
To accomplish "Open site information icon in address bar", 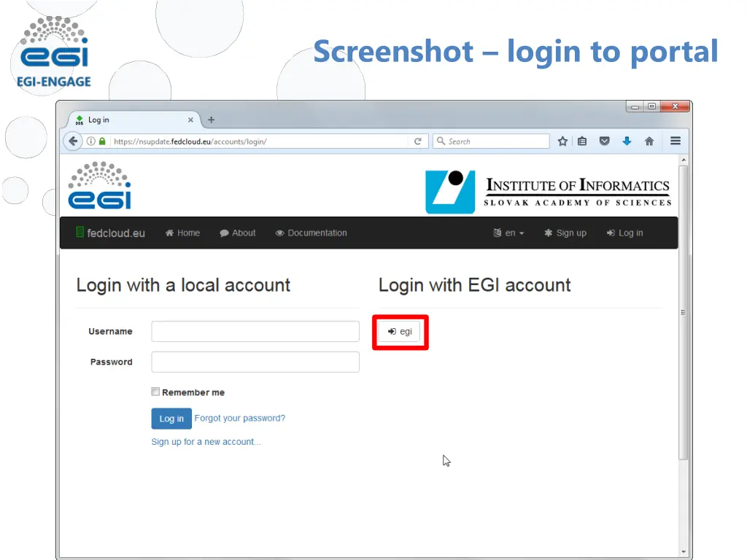I will (90, 141).
